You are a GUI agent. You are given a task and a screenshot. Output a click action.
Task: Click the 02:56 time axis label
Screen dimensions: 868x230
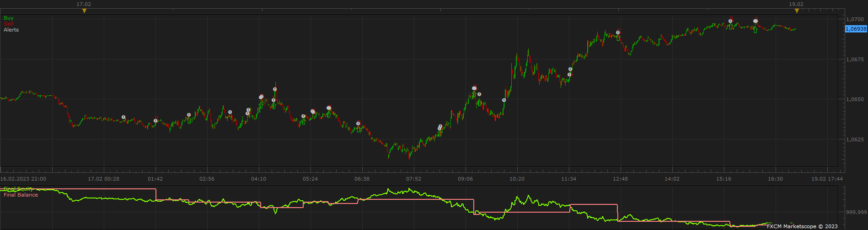pos(207,179)
